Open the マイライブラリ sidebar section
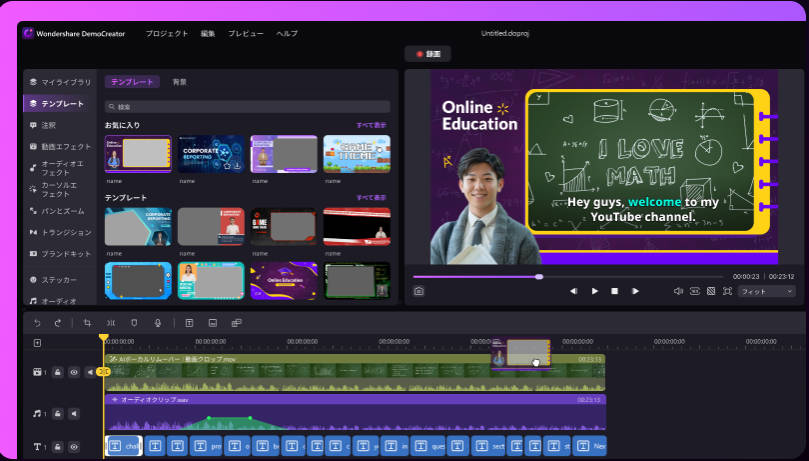 pos(60,82)
